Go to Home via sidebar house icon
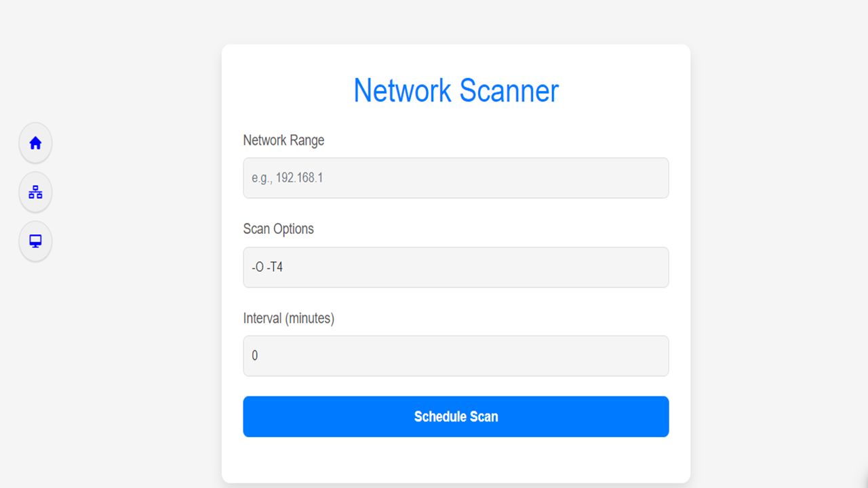868x488 pixels. 35,143
